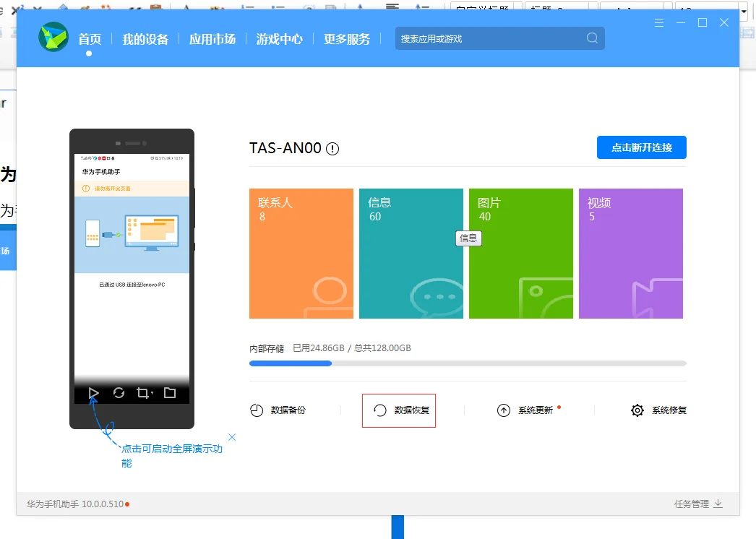756x539 pixels.
Task: Dismiss the full-screen demo tip
Action: click(232, 437)
